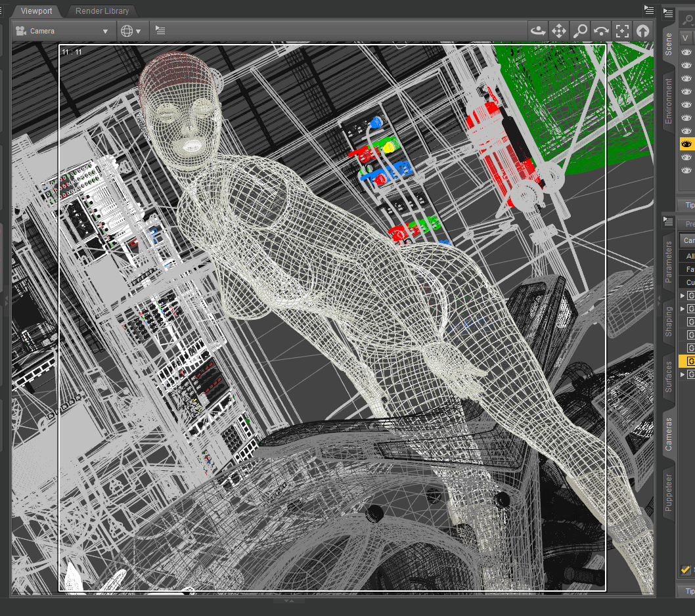Screen dimensions: 695x616
Task: Select the highlighted yellow G property group
Action: [x=687, y=361]
